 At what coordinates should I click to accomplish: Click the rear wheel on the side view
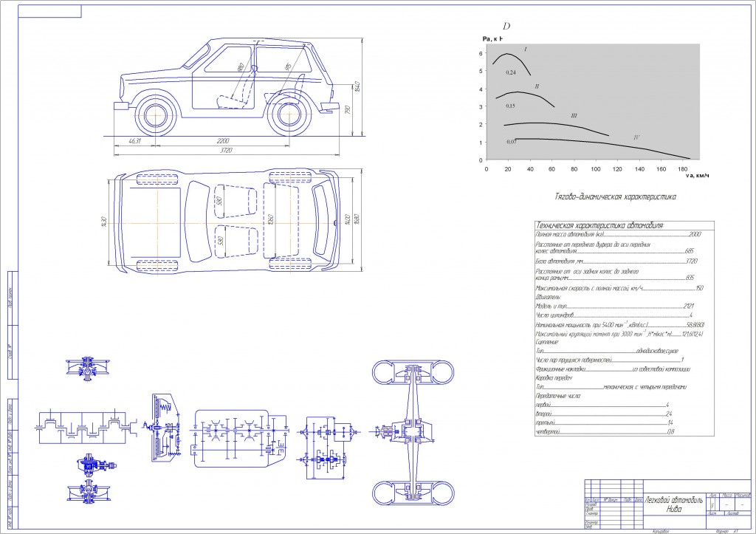(x=288, y=116)
